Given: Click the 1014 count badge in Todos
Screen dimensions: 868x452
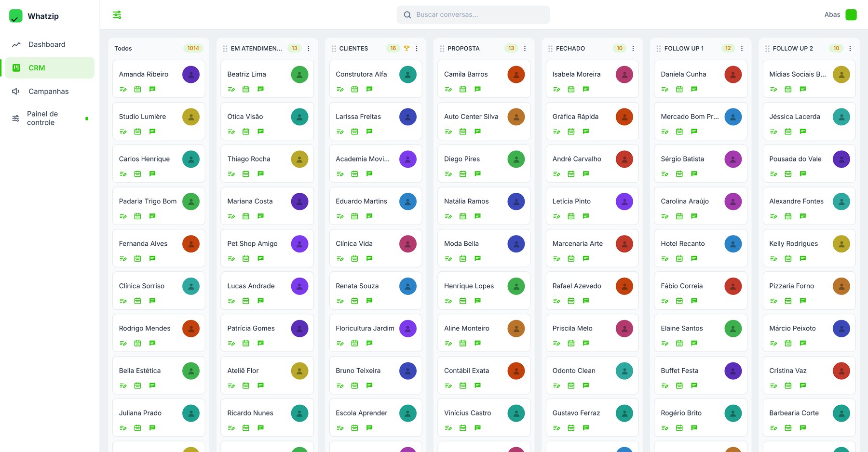Looking at the screenshot, I should click(193, 48).
